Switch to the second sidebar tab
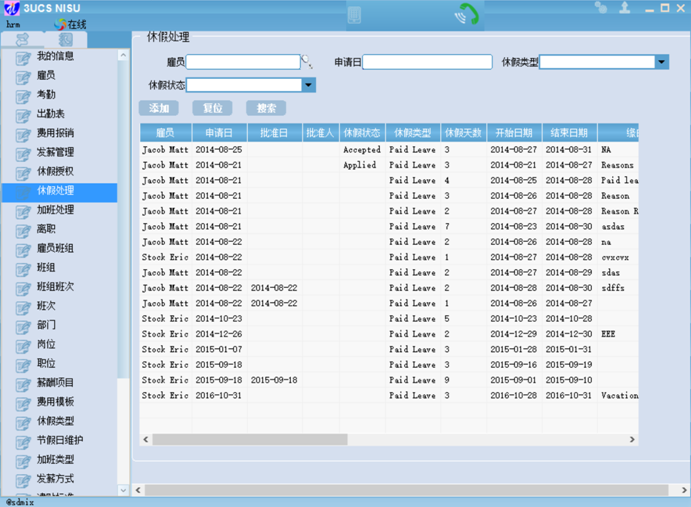 click(x=66, y=40)
